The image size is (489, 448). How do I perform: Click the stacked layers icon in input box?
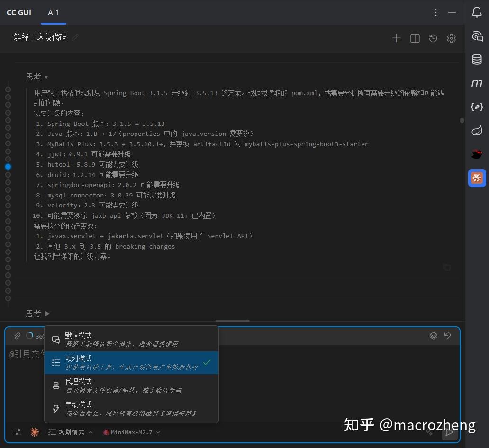[433, 335]
